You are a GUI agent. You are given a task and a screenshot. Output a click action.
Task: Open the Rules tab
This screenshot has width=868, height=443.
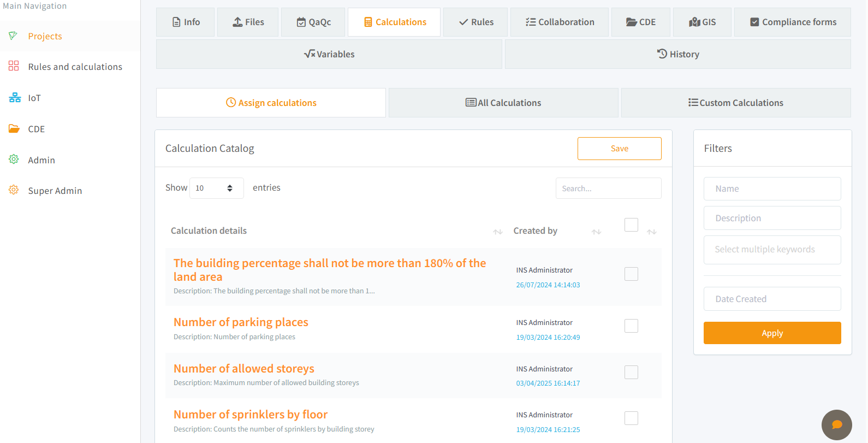click(x=475, y=22)
